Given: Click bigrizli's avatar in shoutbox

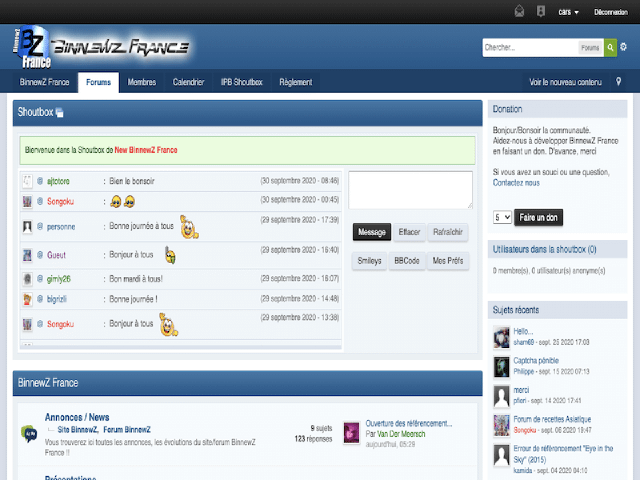Looking at the screenshot, I should (x=27, y=299).
